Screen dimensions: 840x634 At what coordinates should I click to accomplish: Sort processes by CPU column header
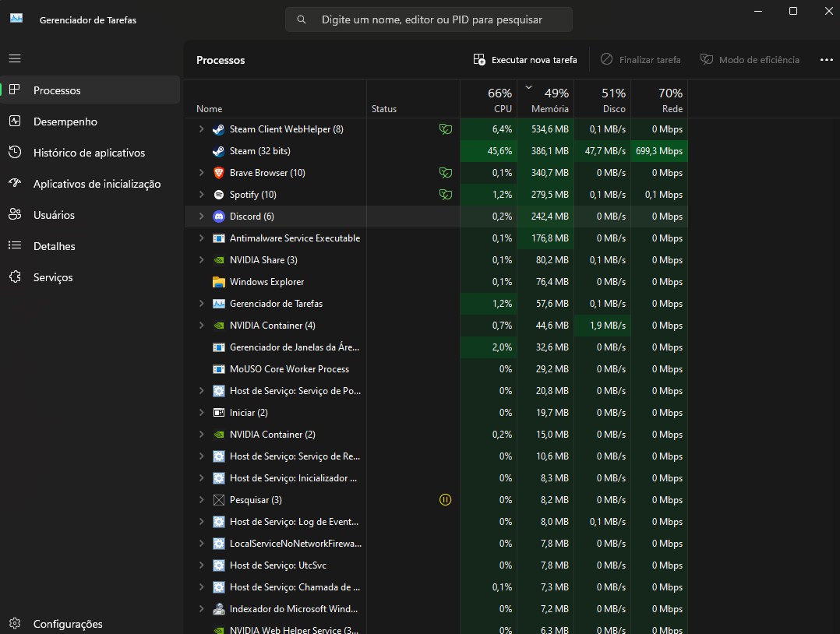tap(489, 99)
